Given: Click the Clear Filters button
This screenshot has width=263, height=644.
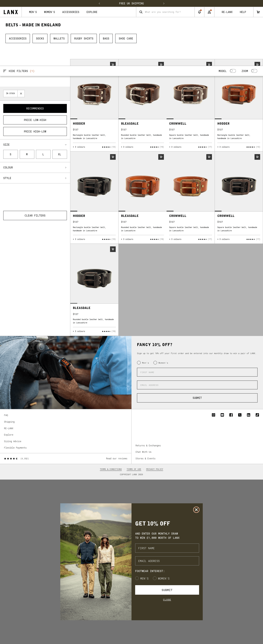Looking at the screenshot, I should pos(35,216).
